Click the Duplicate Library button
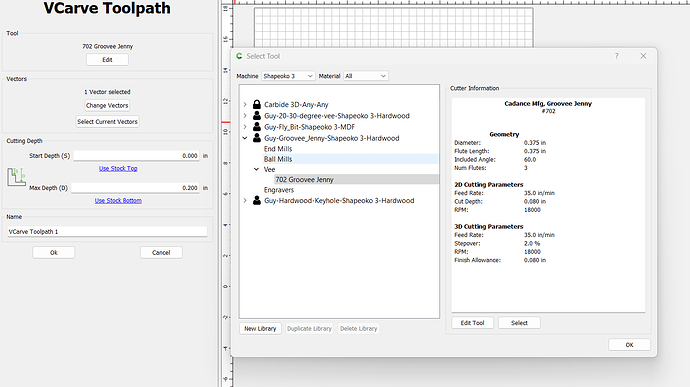Viewport: 690px width, 387px height. click(309, 328)
